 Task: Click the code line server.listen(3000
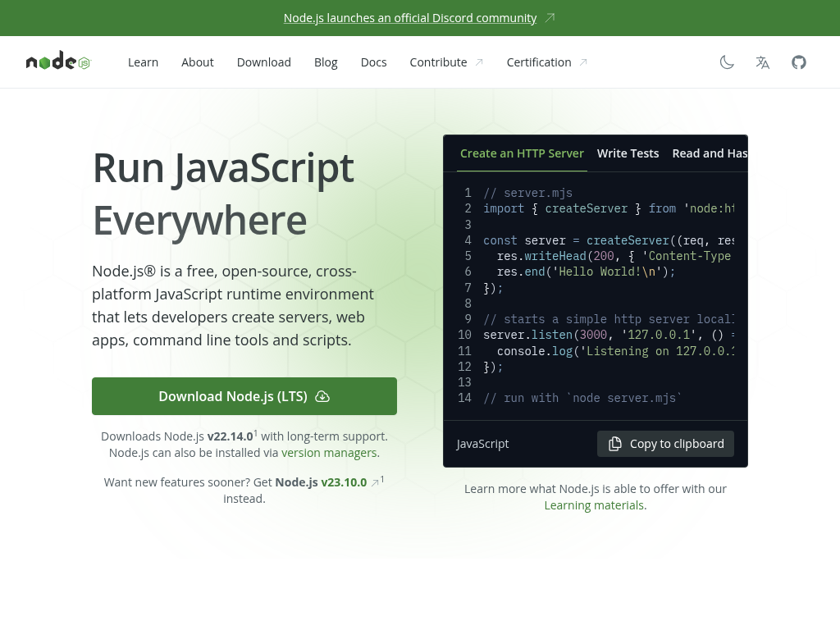[609, 335]
